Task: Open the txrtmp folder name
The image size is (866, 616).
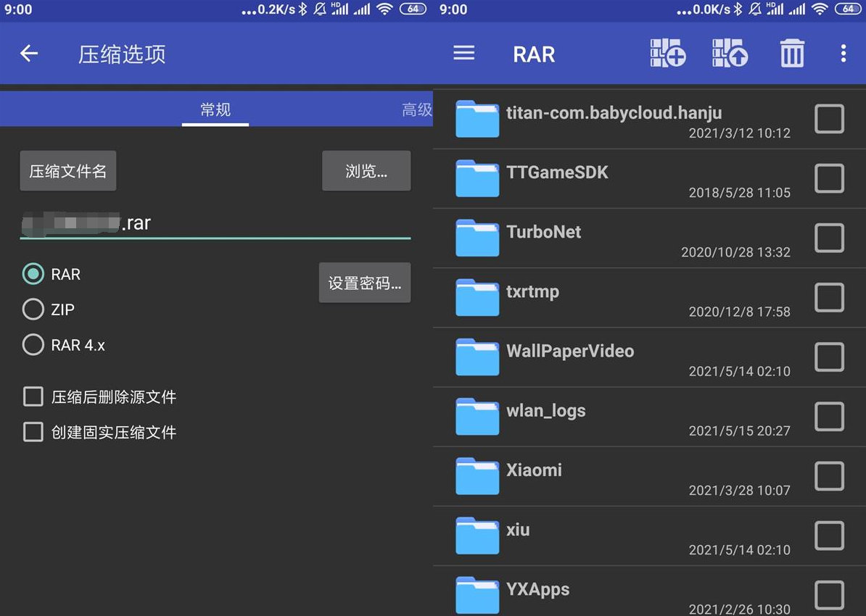Action: 532,291
